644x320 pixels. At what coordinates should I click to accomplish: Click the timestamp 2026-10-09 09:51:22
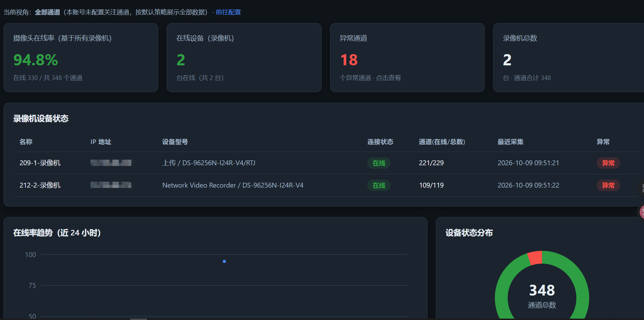click(528, 186)
